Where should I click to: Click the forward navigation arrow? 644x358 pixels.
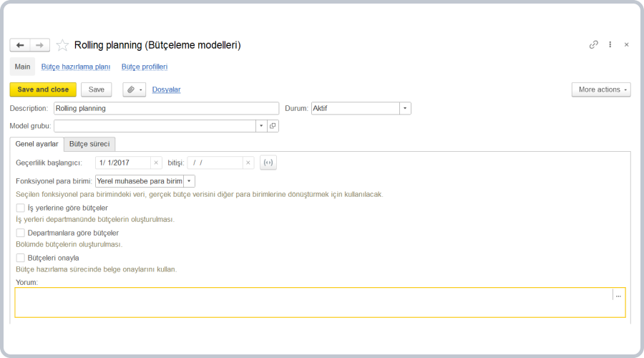(x=40, y=45)
